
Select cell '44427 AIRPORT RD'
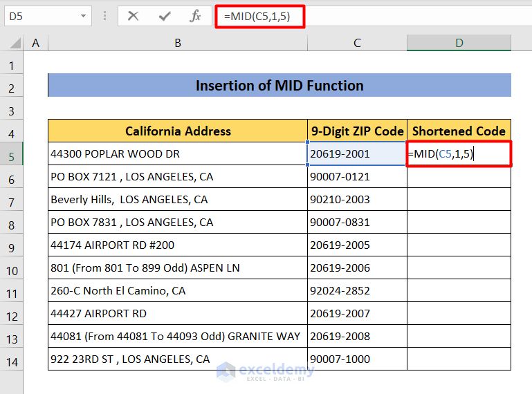178,313
